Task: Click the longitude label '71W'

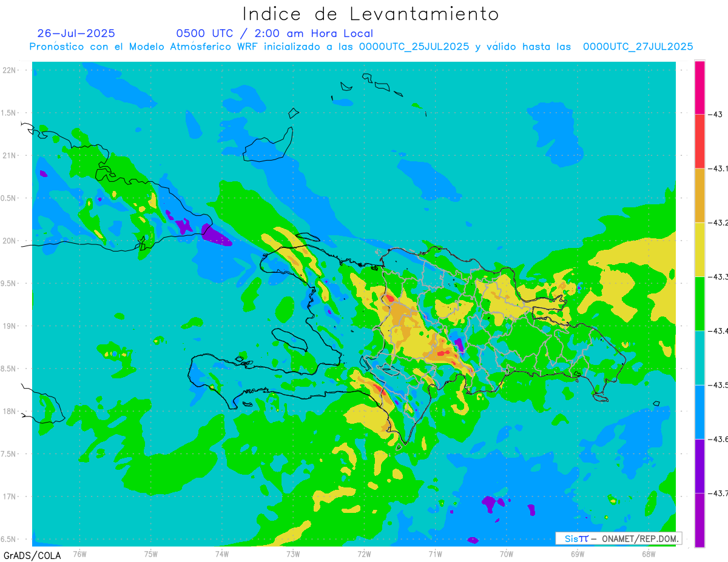Action: point(435,554)
